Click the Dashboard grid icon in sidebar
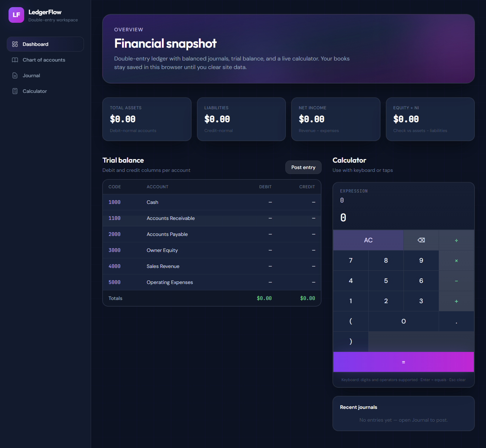This screenshot has width=486, height=448. pos(15,44)
